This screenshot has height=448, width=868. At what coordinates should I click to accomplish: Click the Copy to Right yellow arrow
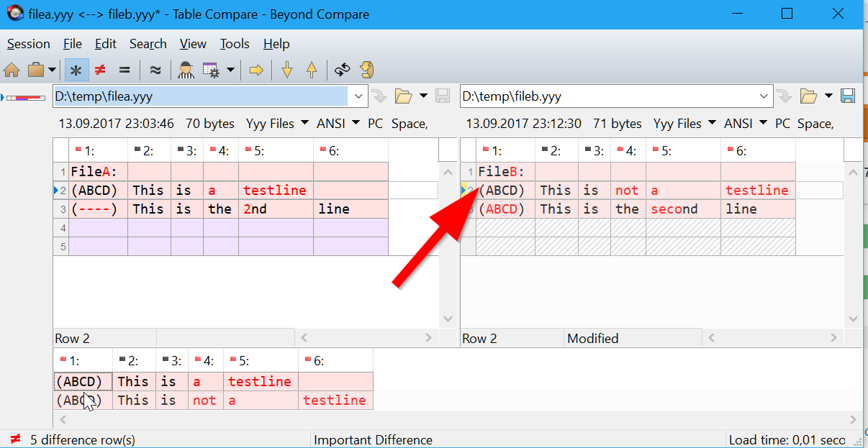click(256, 70)
